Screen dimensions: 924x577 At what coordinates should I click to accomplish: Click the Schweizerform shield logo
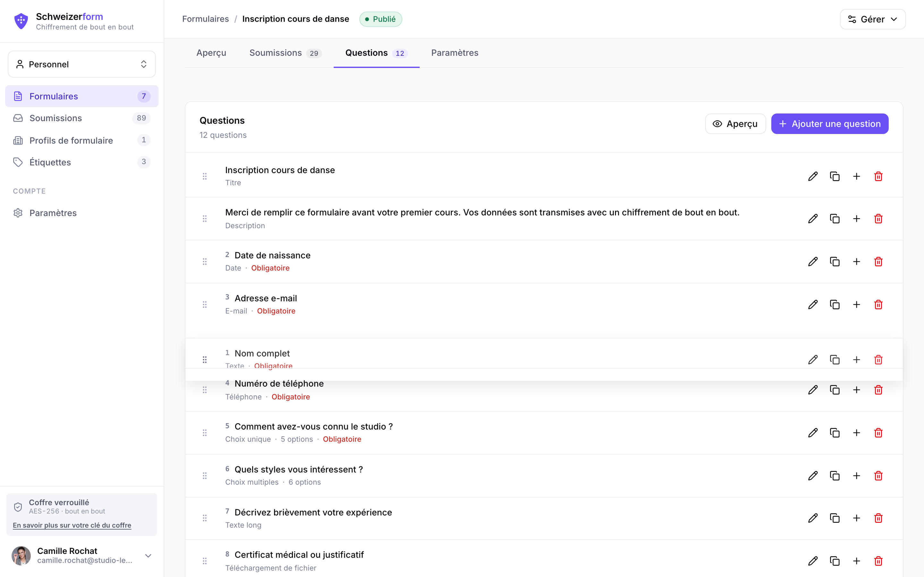(x=21, y=21)
